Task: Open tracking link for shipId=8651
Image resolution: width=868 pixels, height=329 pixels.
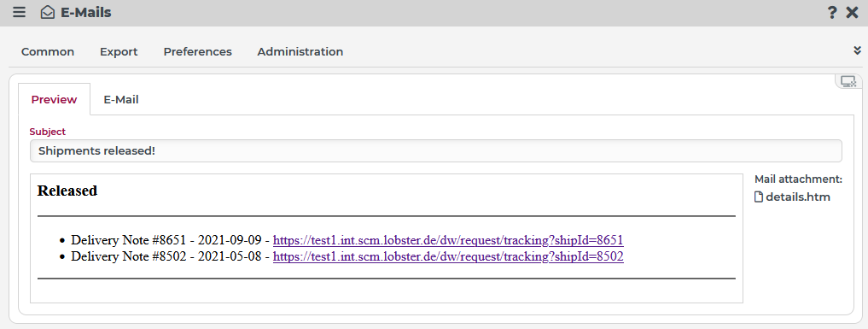Action: point(448,240)
